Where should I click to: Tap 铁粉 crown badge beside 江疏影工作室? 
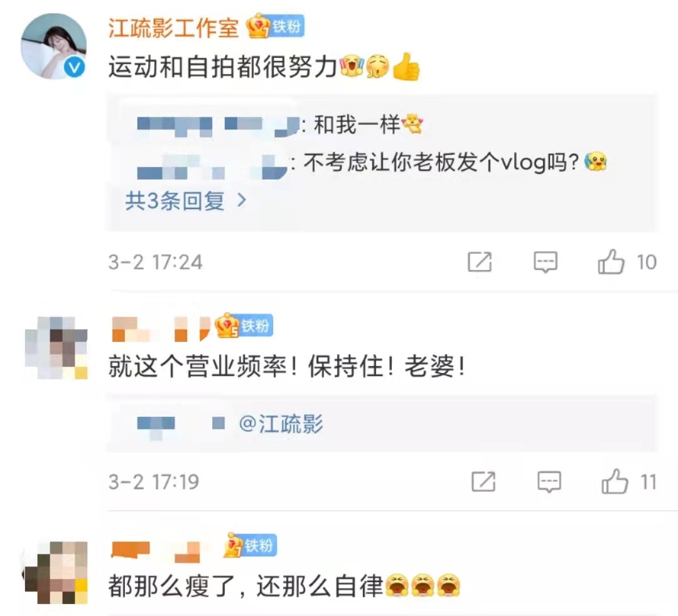click(276, 27)
